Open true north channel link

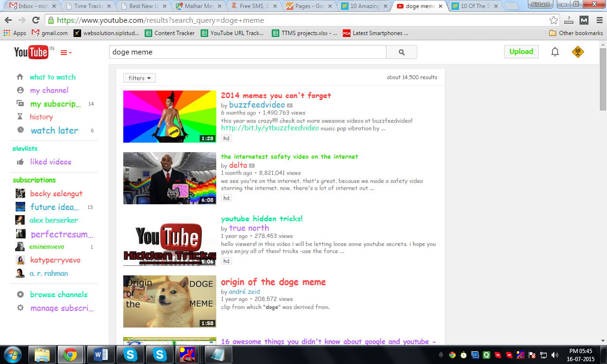pyautogui.click(x=249, y=228)
